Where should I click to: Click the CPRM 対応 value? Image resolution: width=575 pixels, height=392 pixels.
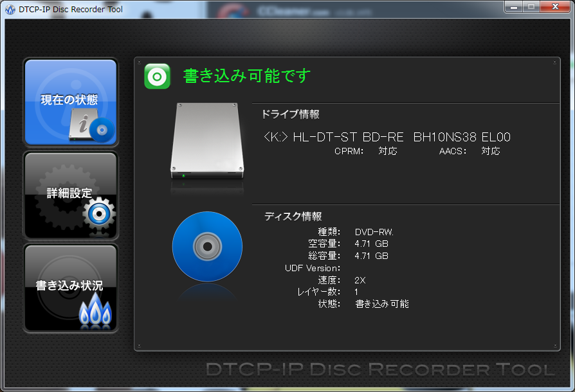[388, 151]
